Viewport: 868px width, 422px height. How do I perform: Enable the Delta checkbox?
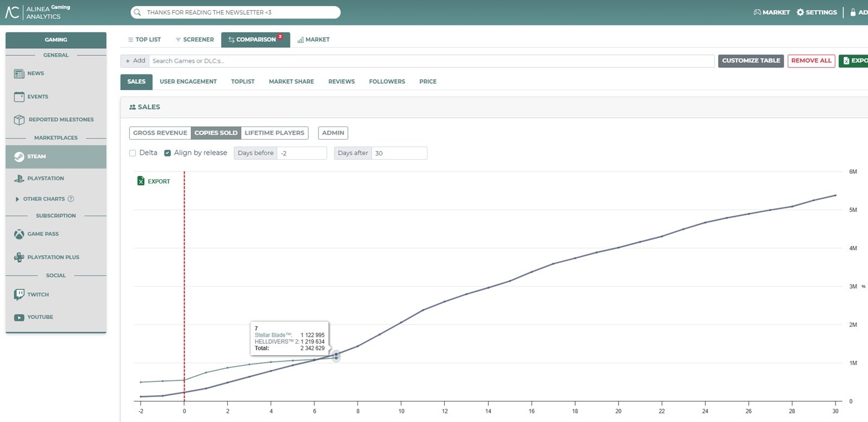132,153
